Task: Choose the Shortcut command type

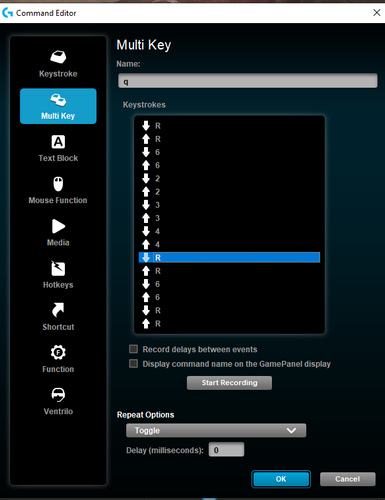Action: point(58,317)
